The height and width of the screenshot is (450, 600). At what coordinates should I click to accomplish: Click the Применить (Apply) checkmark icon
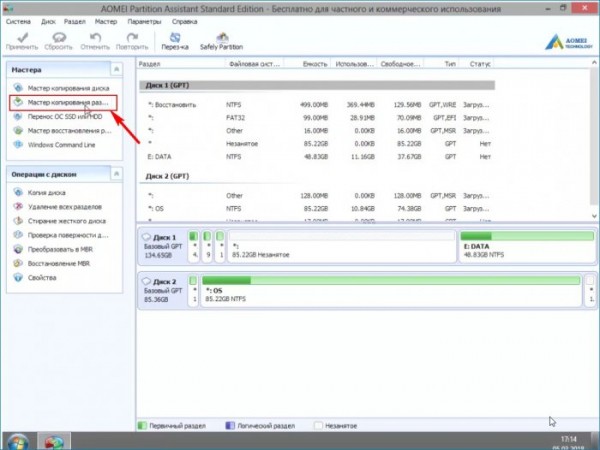23,37
